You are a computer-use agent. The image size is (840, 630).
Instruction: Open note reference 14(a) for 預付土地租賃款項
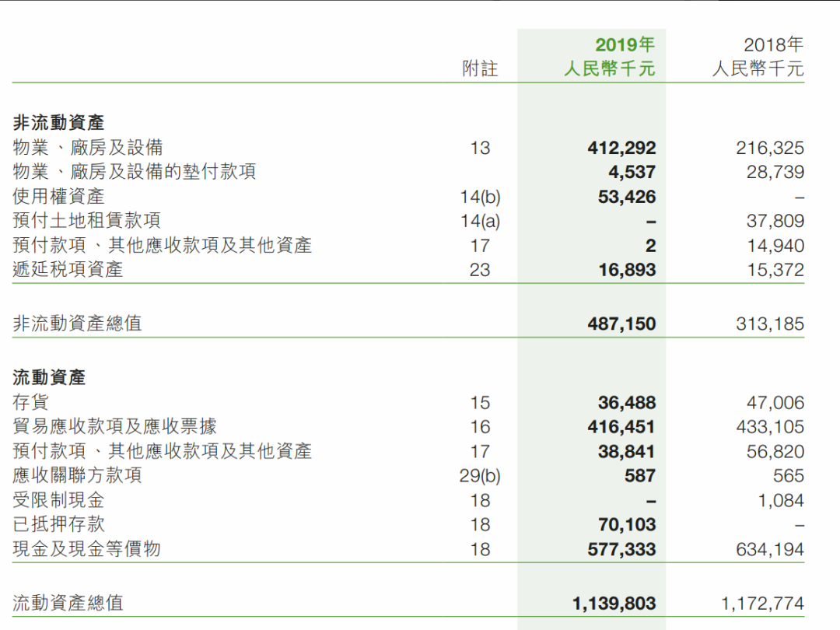click(480, 222)
